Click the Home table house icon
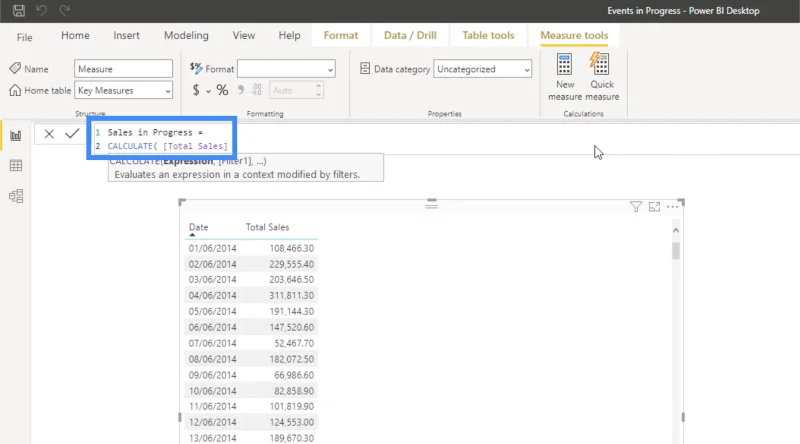This screenshot has width=800, height=444. point(15,90)
